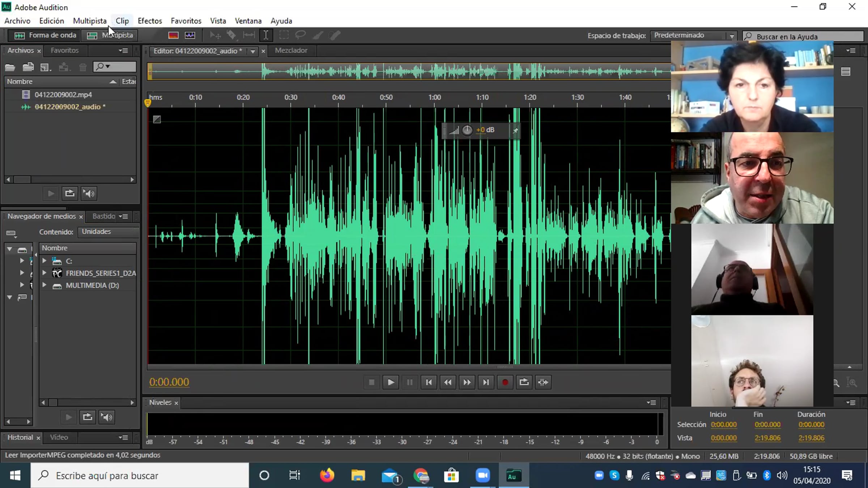Select the Time Selection tool
Viewport: 868px width, 488px height.
[x=266, y=35]
